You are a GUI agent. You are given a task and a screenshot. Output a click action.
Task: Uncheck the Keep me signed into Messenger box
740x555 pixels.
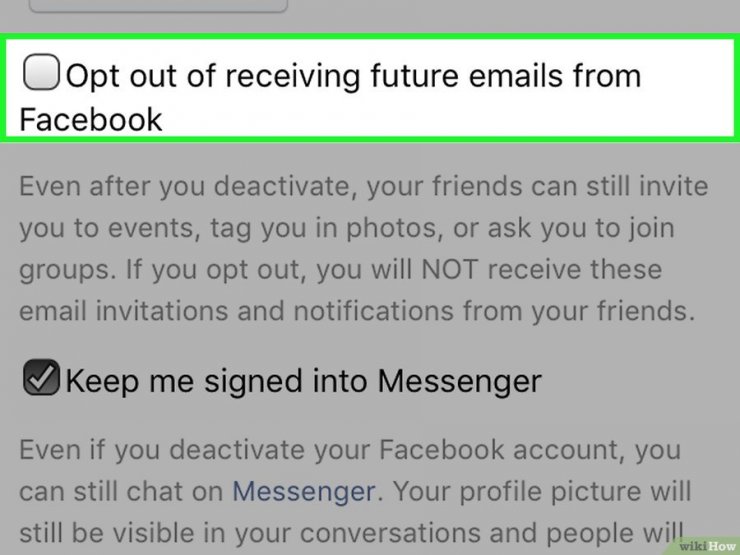point(41,377)
